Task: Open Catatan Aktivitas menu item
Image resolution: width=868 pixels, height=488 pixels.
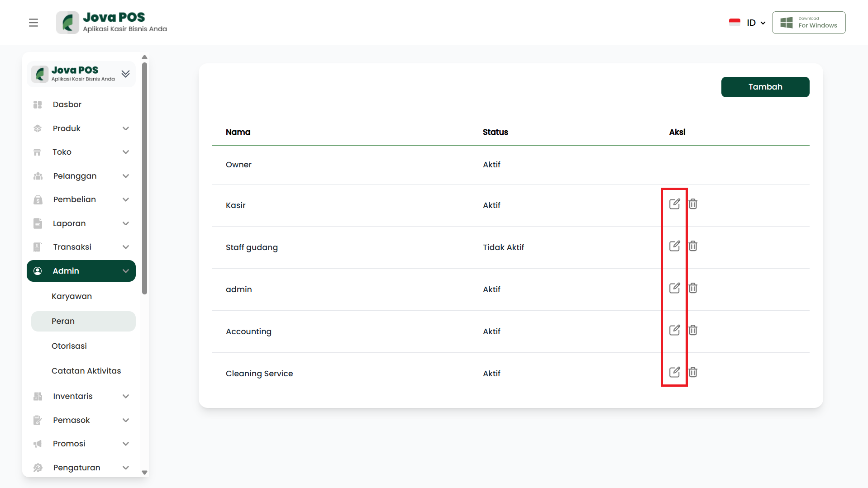Action: 86,371
